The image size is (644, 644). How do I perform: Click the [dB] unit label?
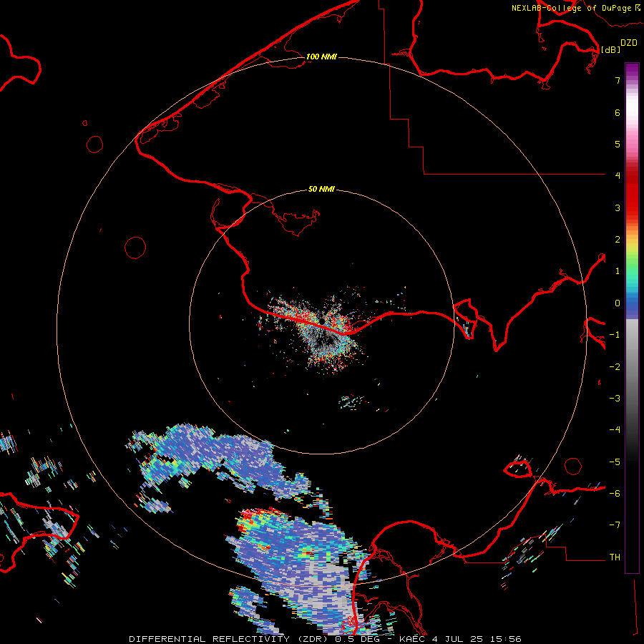pyautogui.click(x=610, y=49)
